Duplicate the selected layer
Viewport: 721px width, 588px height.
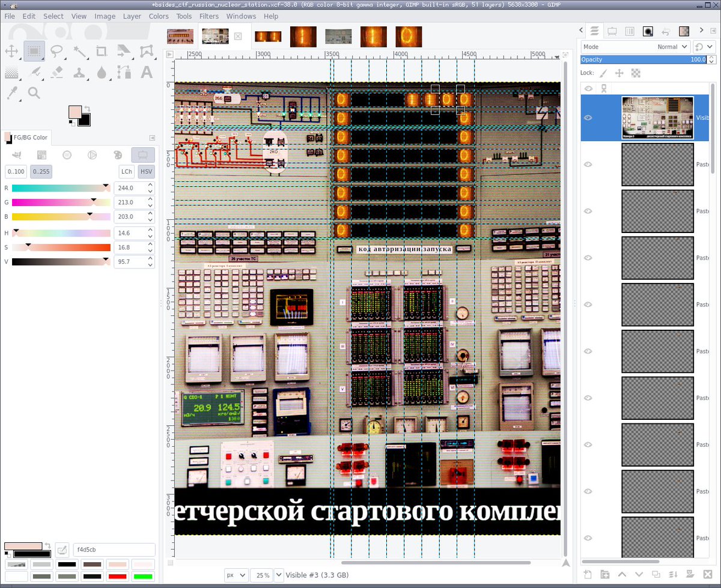tap(656, 575)
